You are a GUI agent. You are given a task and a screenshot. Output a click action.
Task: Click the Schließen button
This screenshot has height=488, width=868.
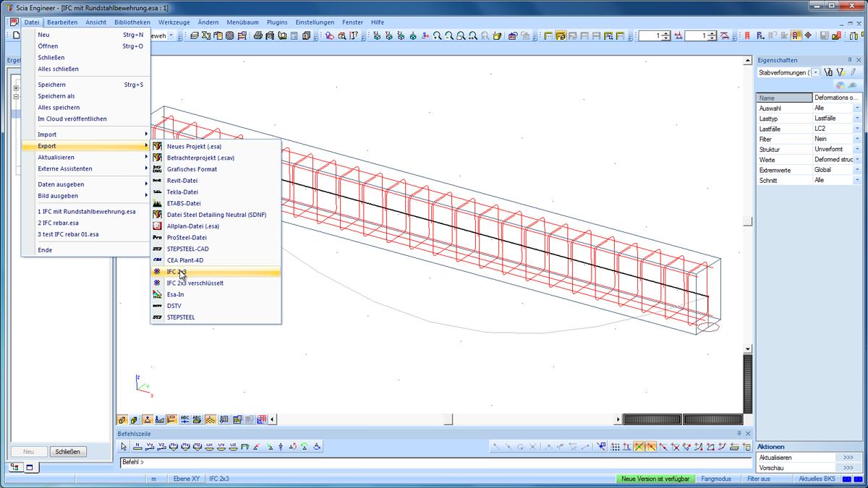69,451
